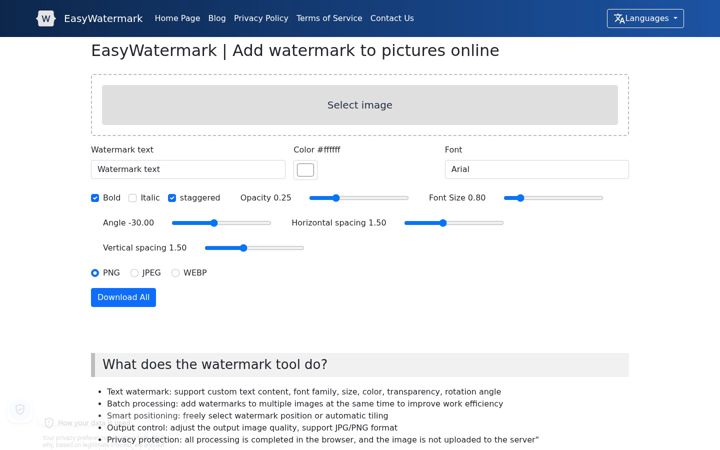Click the 'Text watermark' bullet text

[304, 392]
